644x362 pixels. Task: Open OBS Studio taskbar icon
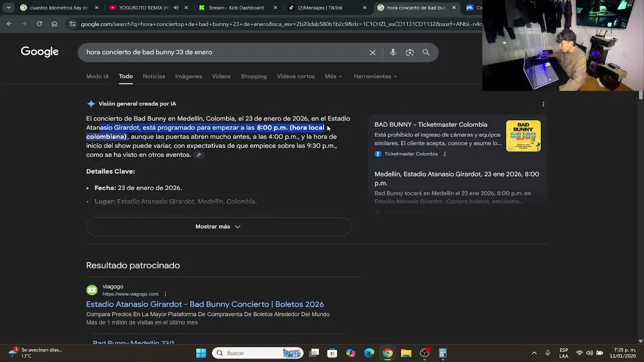425,353
